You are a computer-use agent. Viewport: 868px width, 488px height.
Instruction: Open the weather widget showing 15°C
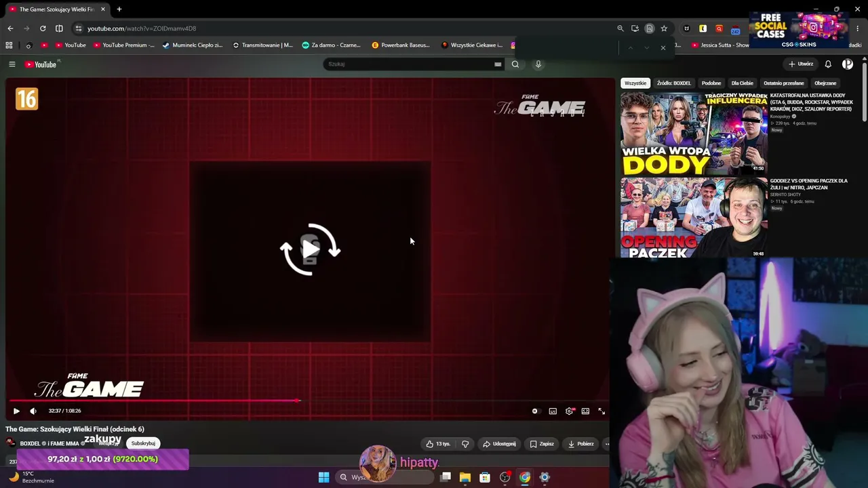coord(31,477)
